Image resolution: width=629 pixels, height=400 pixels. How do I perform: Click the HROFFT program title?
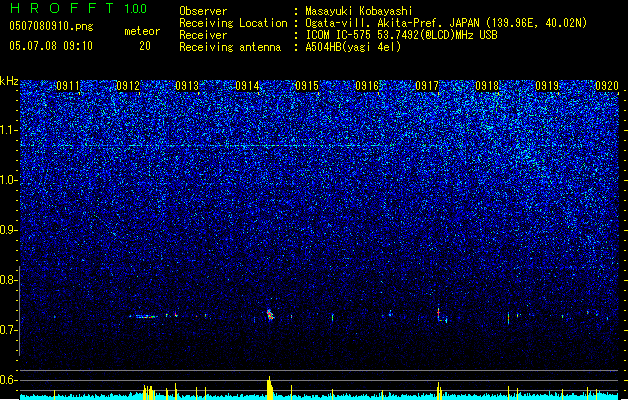pos(62,8)
